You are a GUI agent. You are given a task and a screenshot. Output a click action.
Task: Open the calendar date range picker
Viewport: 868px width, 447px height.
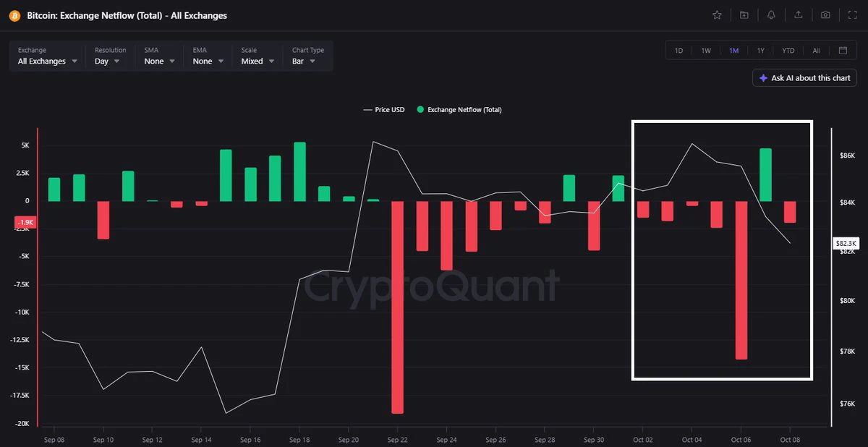[x=843, y=51]
